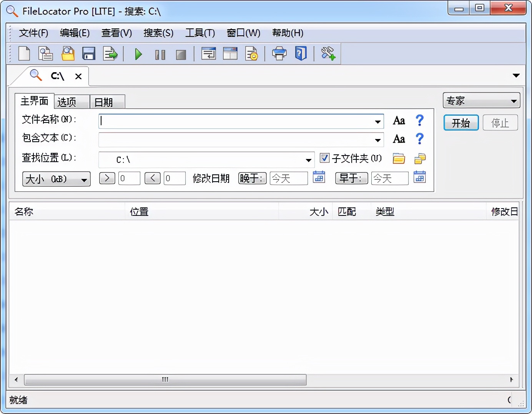The image size is (532, 414).
Task: Open the 搜索(S) menu
Action: point(158,33)
